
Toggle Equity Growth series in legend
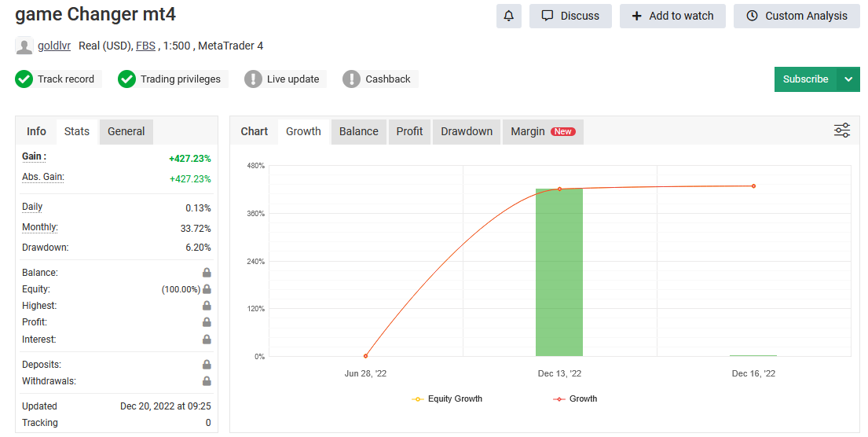(x=447, y=399)
